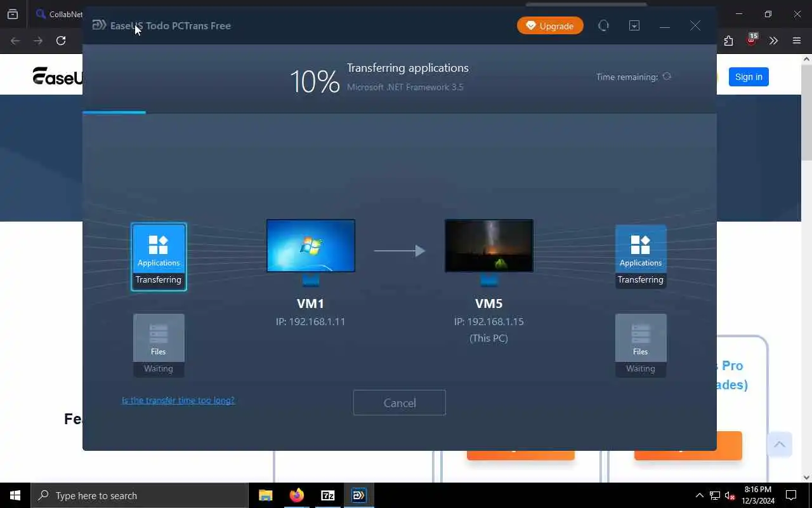Click 'Transferring applications' status text
812x508 pixels.
pos(408,68)
